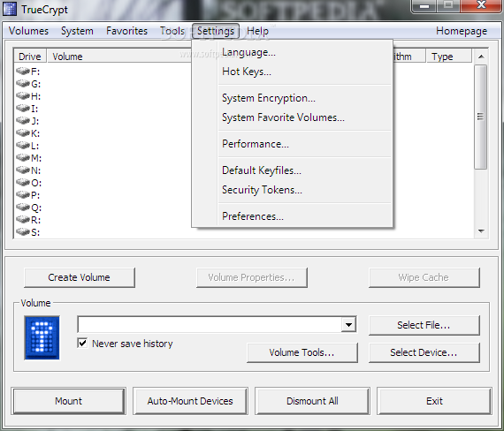The width and height of the screenshot is (504, 431).
Task: Open the Tools menu
Action: pyautogui.click(x=172, y=31)
